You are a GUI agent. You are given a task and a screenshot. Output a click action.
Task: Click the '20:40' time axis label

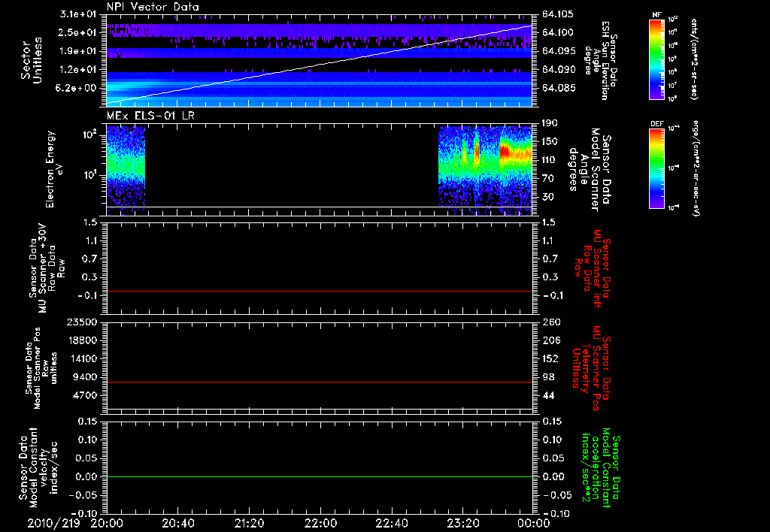point(177,523)
